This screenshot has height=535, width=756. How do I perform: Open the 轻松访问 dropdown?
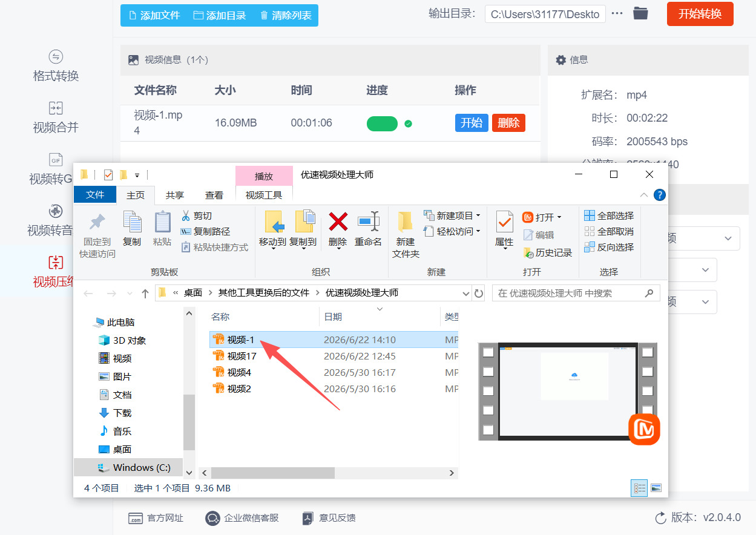tap(452, 231)
